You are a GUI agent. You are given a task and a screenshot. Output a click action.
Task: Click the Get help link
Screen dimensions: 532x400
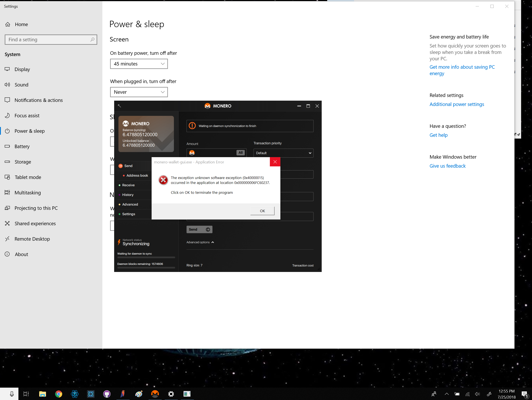tap(438, 135)
